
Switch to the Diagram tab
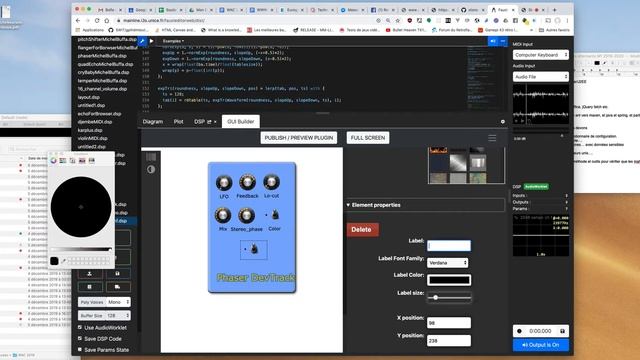153,122
